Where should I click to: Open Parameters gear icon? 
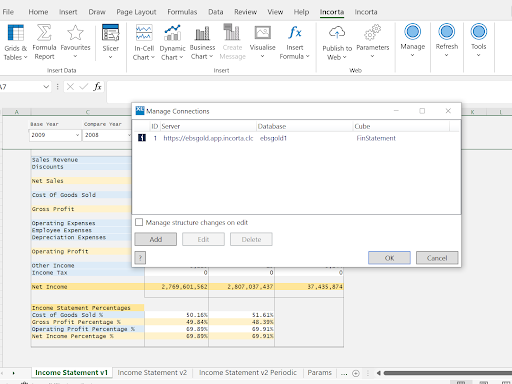pyautogui.click(x=372, y=33)
